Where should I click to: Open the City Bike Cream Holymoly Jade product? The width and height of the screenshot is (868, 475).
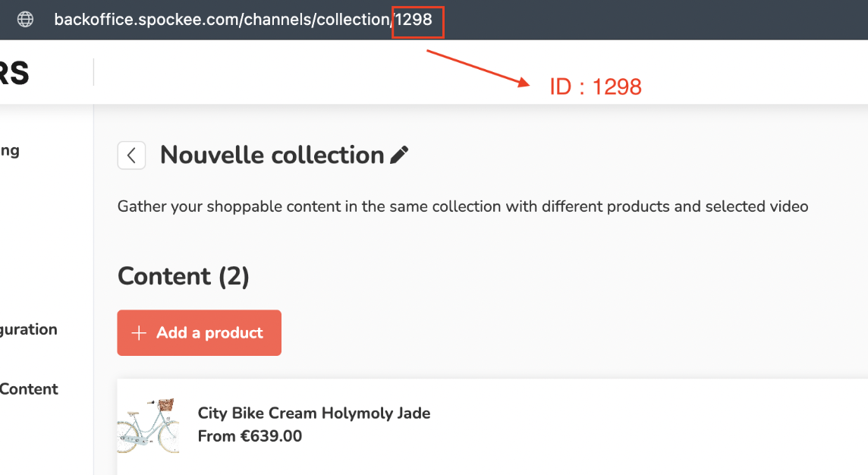(313, 414)
